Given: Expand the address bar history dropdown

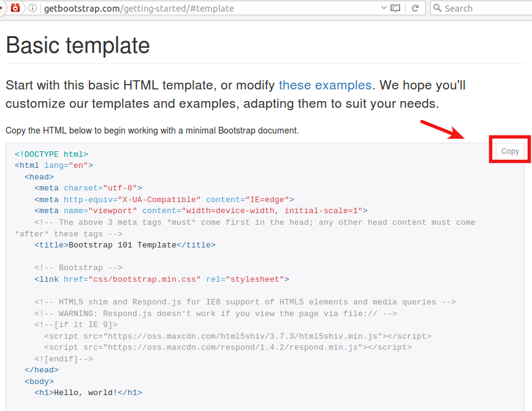Looking at the screenshot, I should point(384,8).
